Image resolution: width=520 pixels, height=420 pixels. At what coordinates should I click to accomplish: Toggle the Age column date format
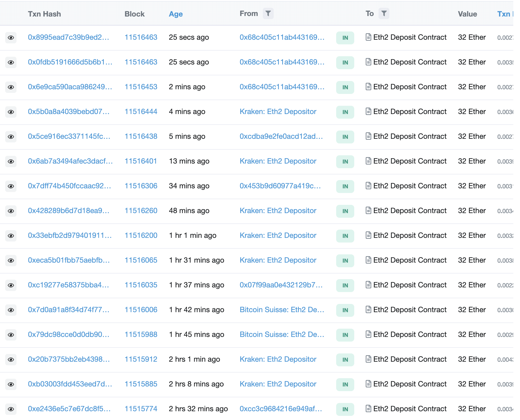coord(176,14)
